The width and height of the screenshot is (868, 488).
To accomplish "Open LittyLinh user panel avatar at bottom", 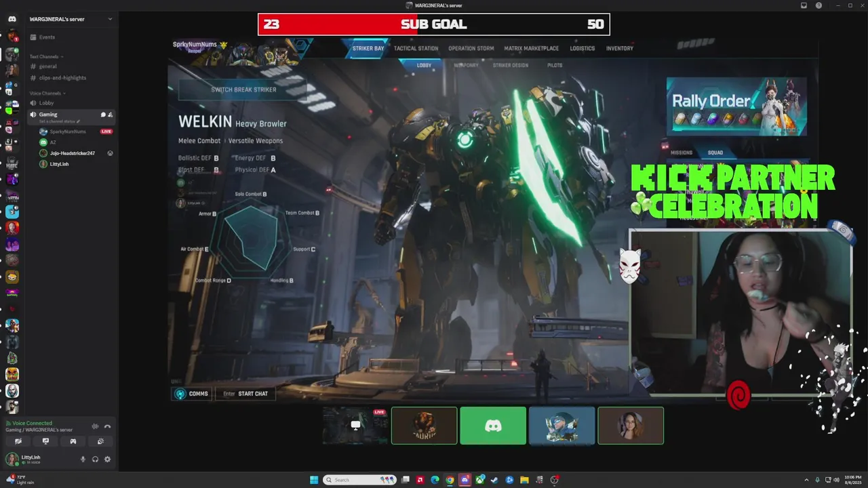I will point(12,459).
